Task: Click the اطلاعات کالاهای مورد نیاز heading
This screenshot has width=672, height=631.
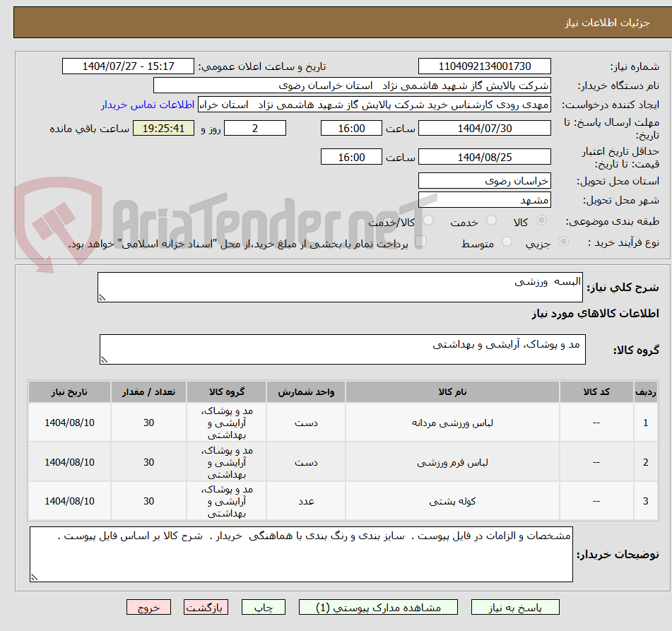Action: [595, 313]
